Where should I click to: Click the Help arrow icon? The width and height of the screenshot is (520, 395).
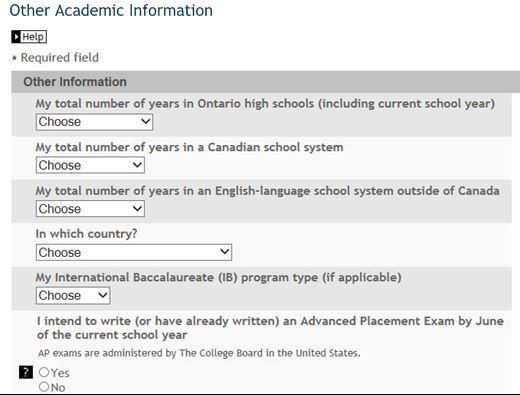pyautogui.click(x=16, y=37)
